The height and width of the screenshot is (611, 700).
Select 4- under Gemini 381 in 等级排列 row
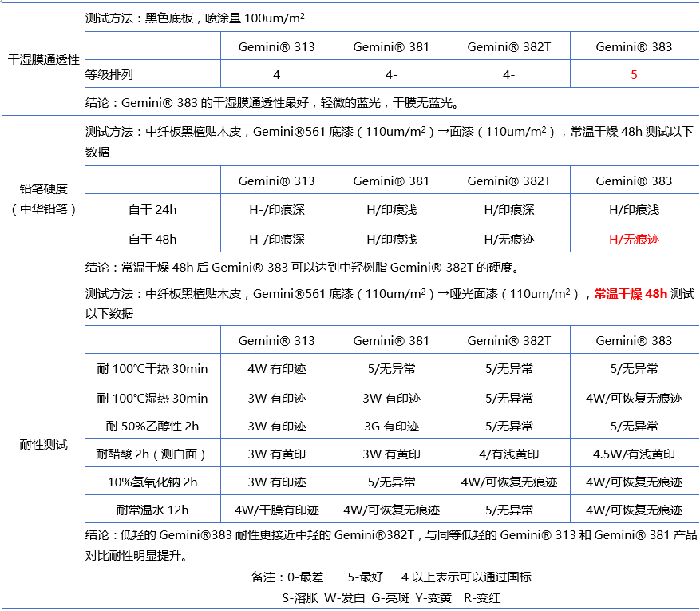pos(391,74)
